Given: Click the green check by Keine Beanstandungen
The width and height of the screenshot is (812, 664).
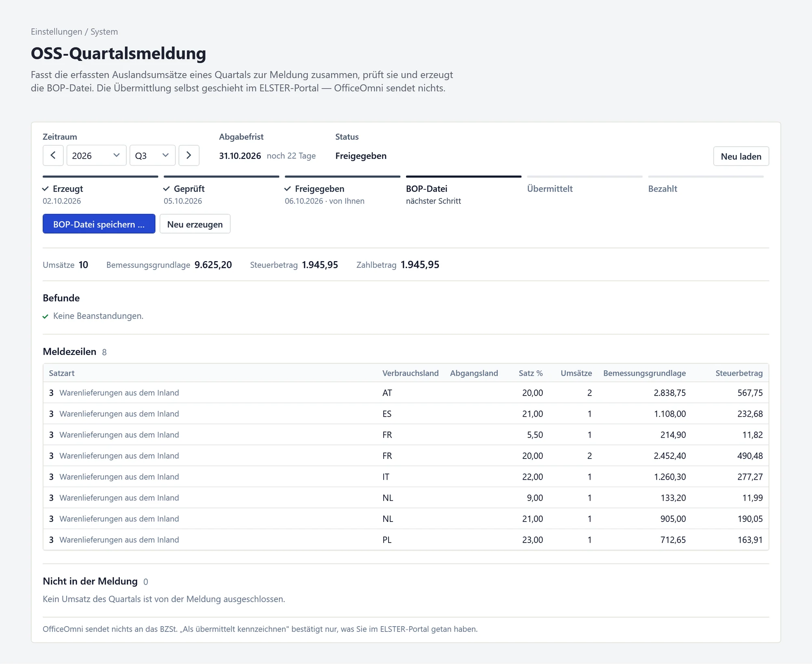Looking at the screenshot, I should (x=45, y=316).
